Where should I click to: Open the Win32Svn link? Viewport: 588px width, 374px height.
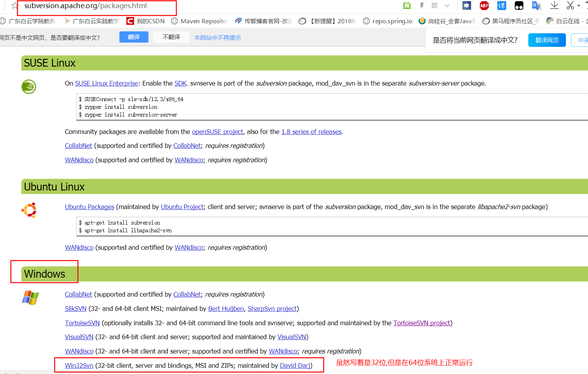79,365
